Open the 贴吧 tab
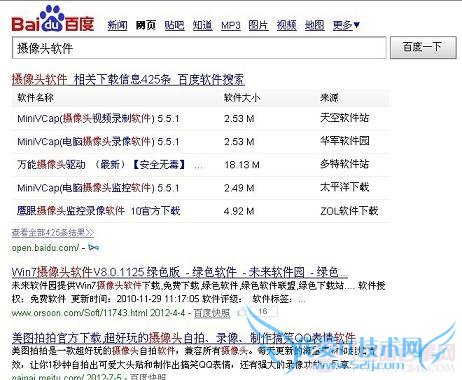Screen dimensions: 462x380 174,25
